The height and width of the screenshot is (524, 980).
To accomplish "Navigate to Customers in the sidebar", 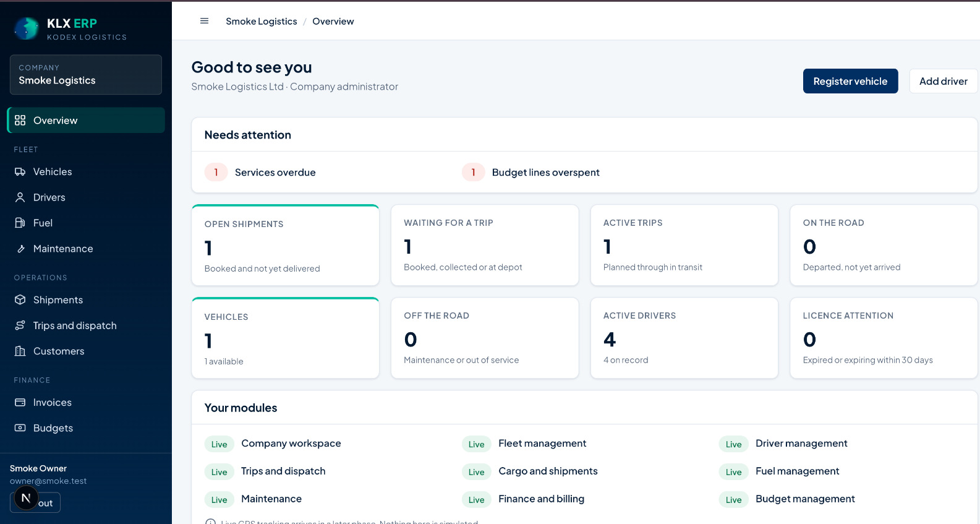I will (x=86, y=351).
